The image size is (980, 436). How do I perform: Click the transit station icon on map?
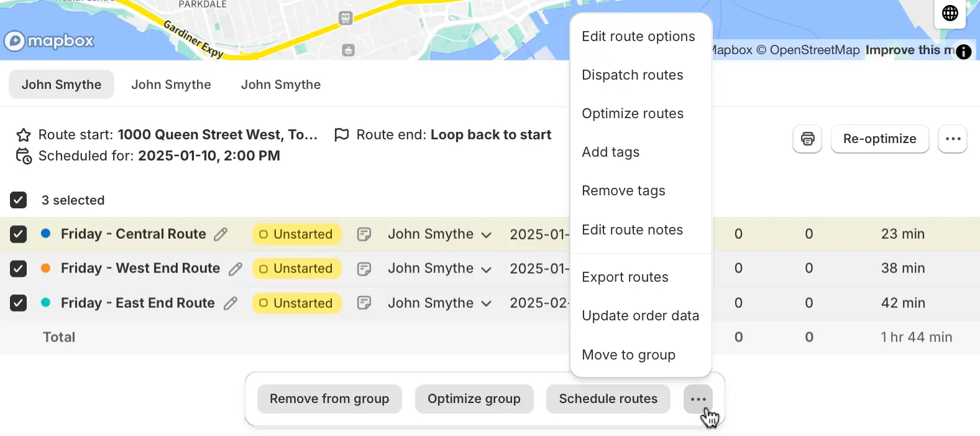pos(346,18)
